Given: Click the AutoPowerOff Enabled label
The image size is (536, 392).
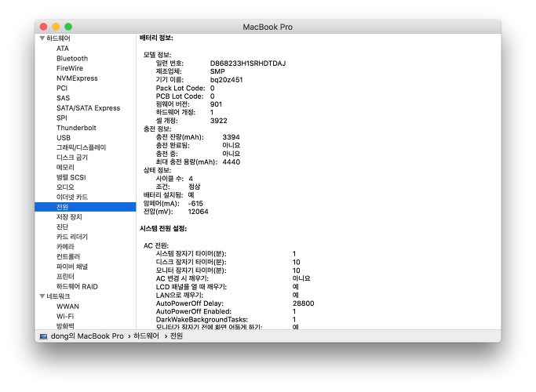Looking at the screenshot, I should (194, 311).
